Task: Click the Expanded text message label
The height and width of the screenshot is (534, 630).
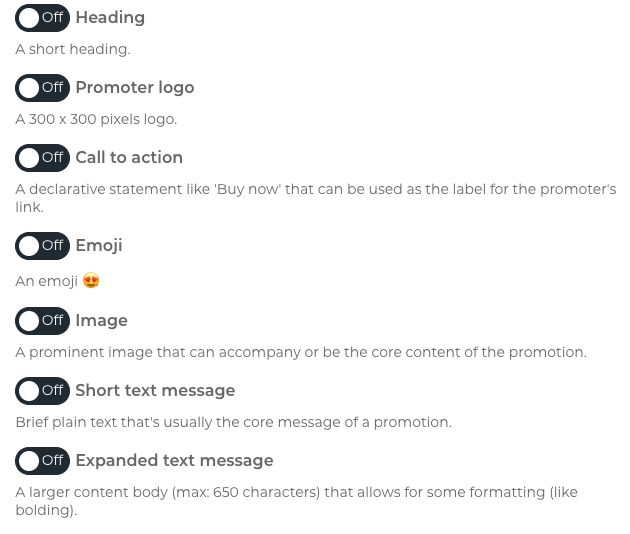Action: coord(174,460)
